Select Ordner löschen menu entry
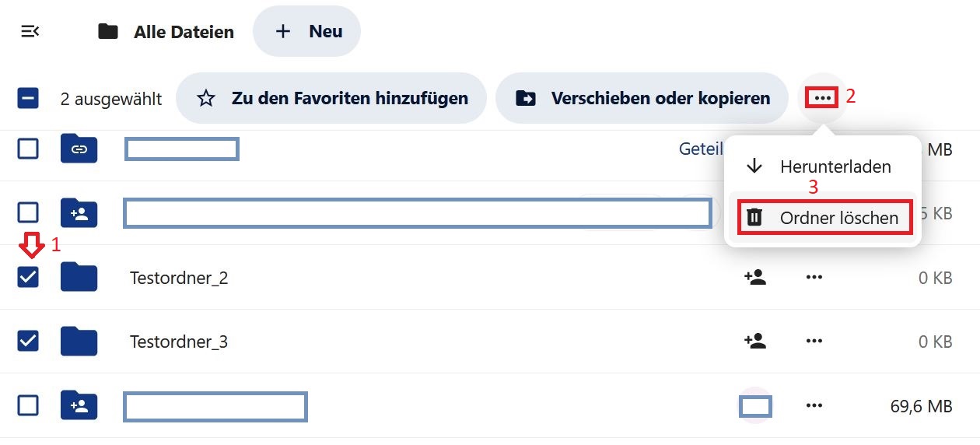980x445 pixels. [x=823, y=218]
